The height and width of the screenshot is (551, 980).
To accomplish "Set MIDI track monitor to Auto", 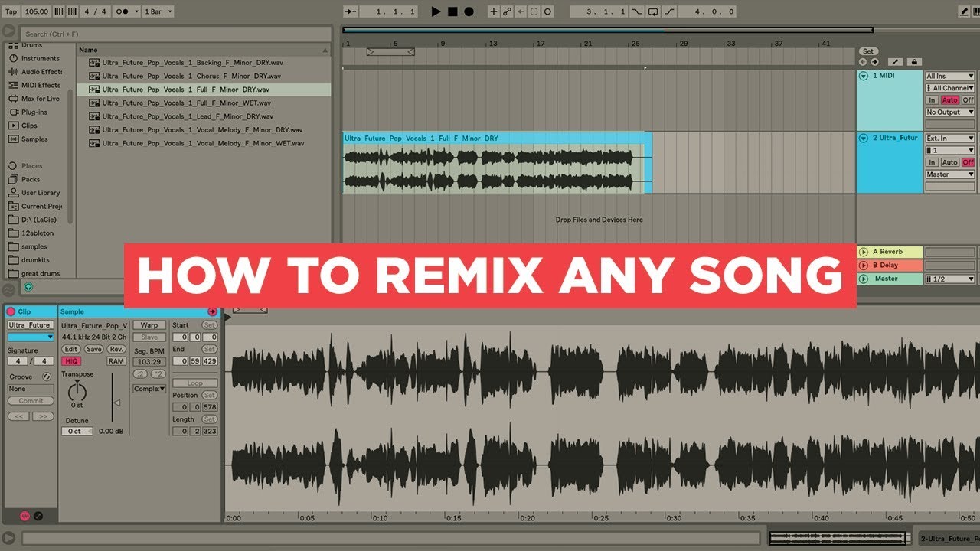I will click(950, 100).
